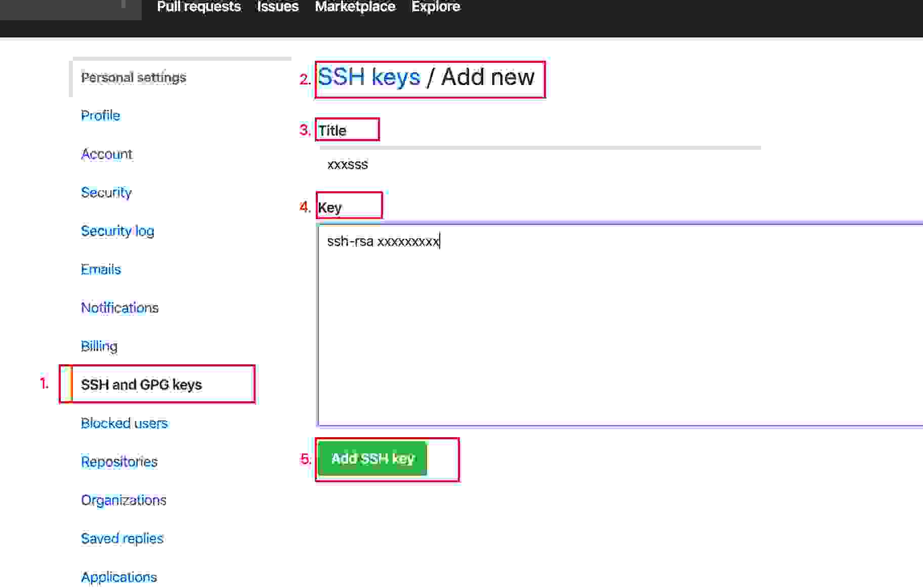Click the Title field label
923x588 pixels.
point(332,131)
